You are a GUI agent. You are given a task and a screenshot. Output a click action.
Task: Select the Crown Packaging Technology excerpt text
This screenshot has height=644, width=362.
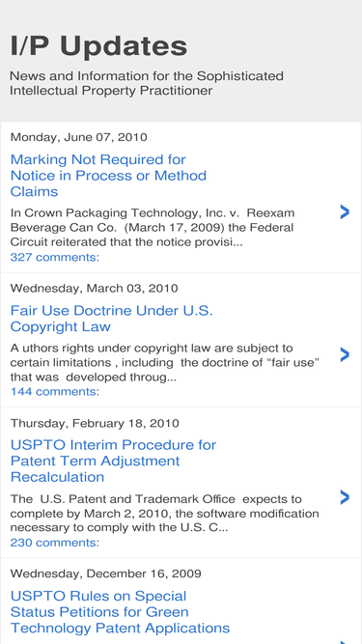153,228
